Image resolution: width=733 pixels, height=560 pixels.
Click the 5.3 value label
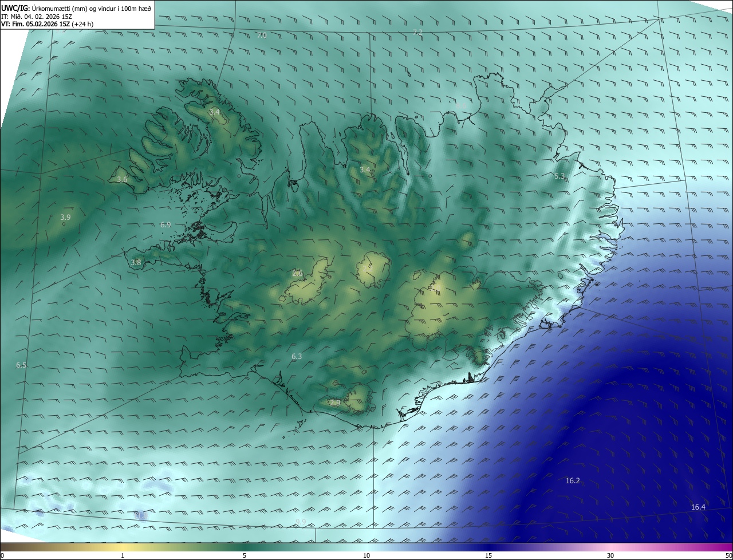click(x=560, y=176)
